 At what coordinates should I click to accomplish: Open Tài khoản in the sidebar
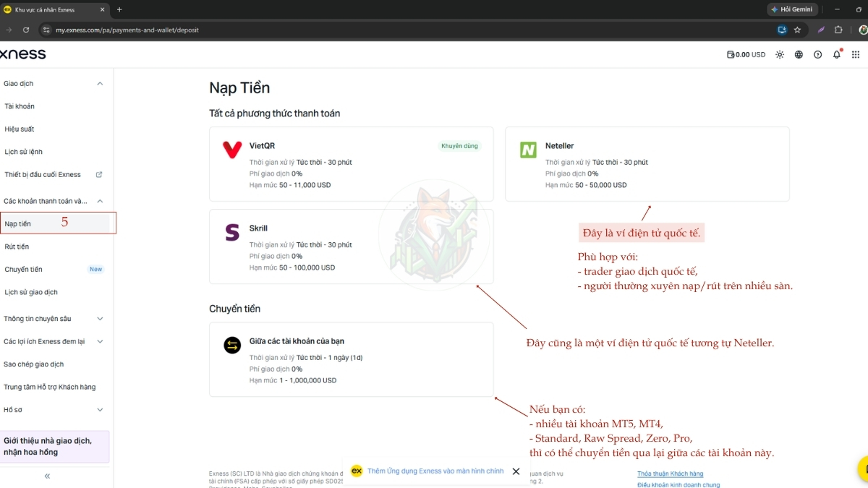(20, 106)
